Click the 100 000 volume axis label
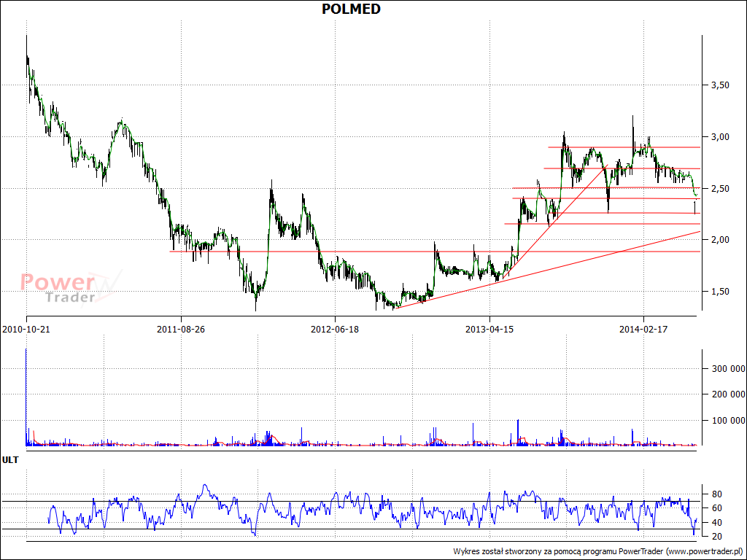Screen dimensions: 747x560 [x=728, y=421]
